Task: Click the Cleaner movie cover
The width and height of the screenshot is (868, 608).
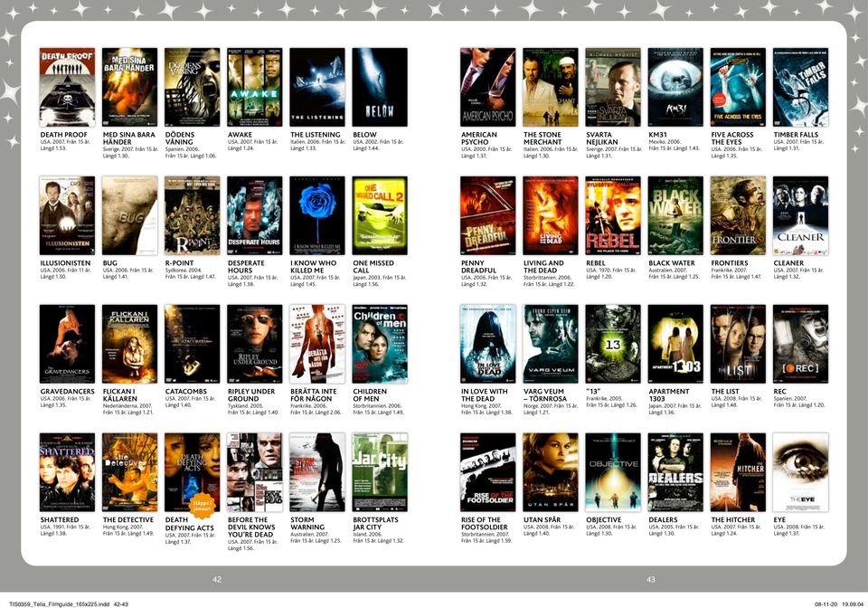Action: [x=800, y=215]
